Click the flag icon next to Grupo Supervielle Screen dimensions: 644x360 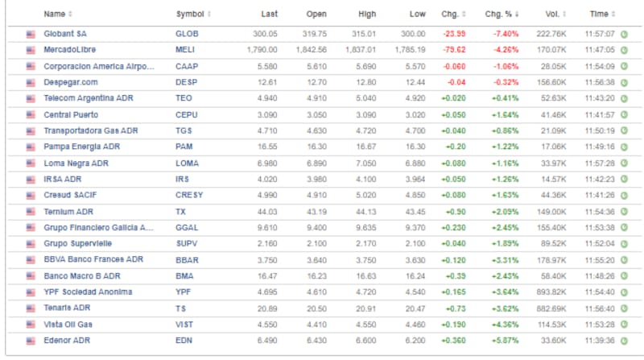31,243
